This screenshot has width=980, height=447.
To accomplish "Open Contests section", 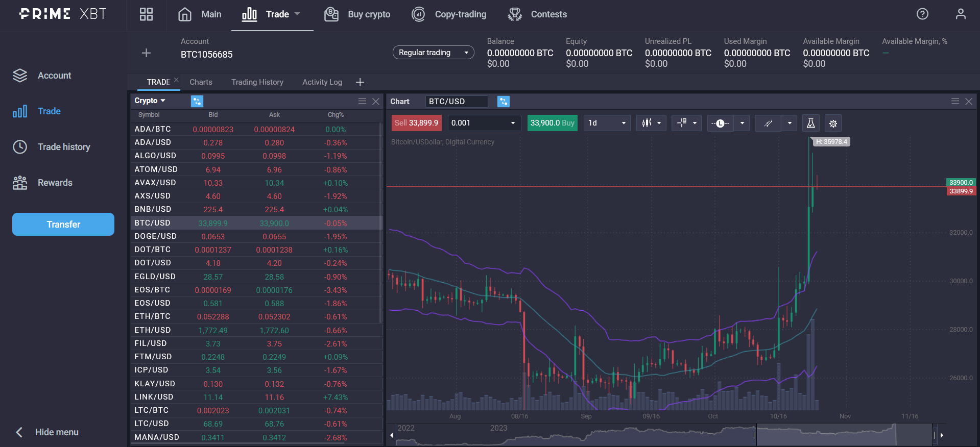I will tap(537, 14).
